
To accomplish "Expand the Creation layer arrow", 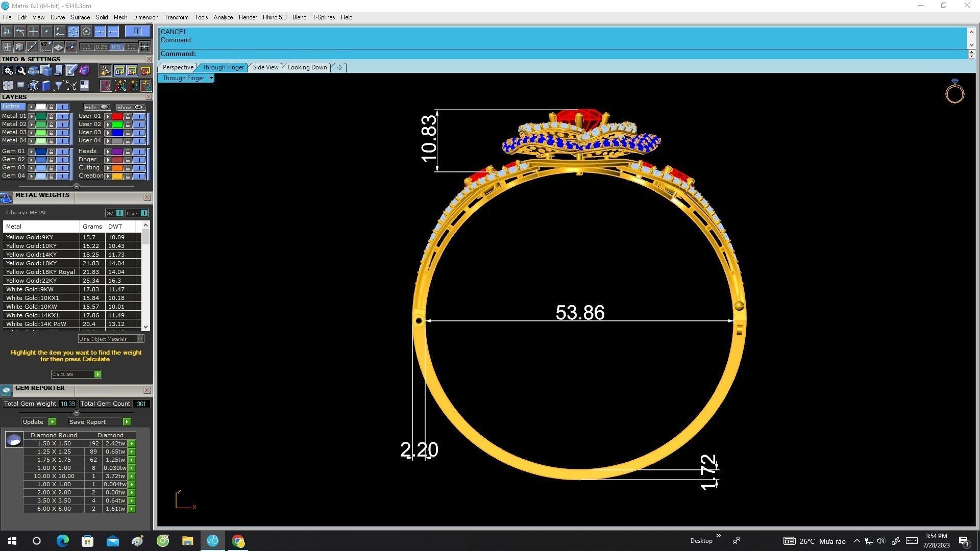I will point(108,176).
